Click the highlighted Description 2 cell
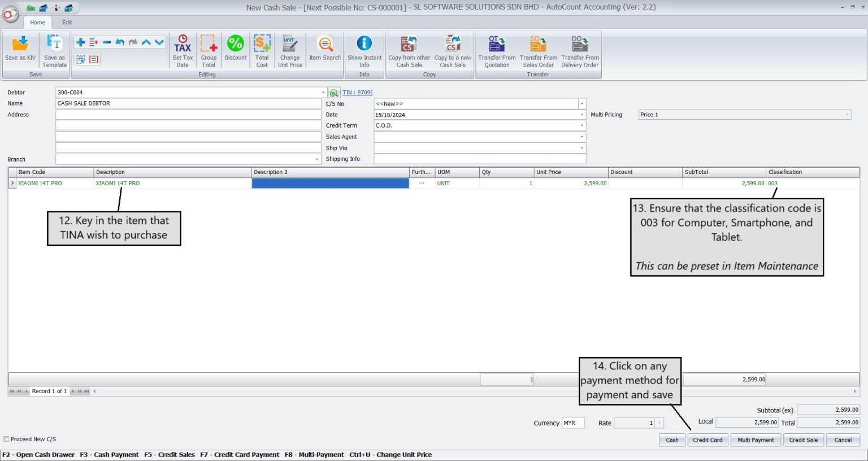 (x=330, y=183)
